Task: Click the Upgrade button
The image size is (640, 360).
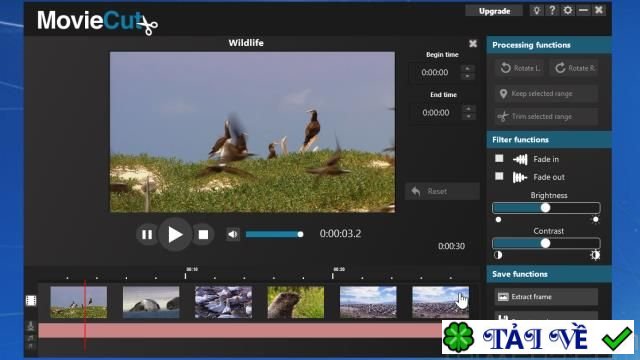Action: (494, 11)
